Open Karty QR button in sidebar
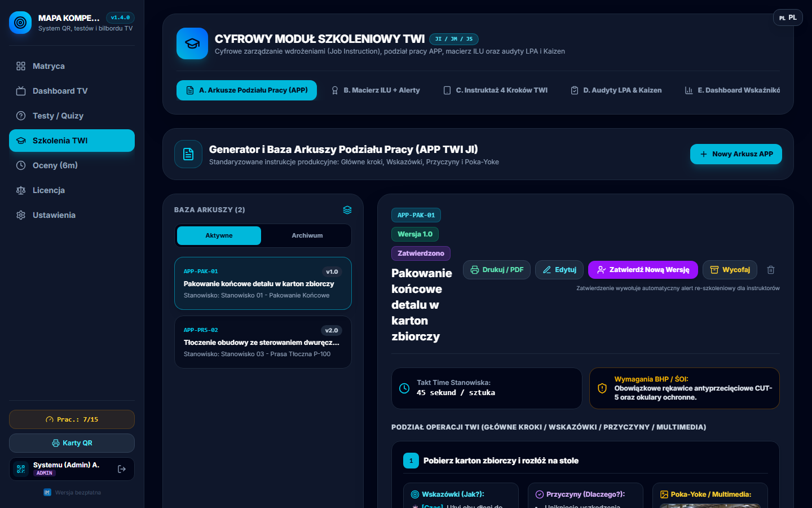Screen dimensions: 812x508 (x=72, y=443)
